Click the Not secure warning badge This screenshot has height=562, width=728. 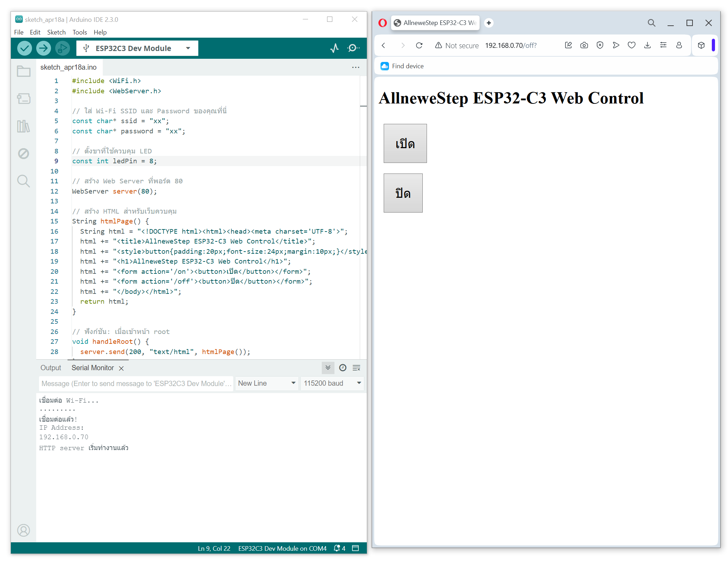pyautogui.click(x=457, y=45)
